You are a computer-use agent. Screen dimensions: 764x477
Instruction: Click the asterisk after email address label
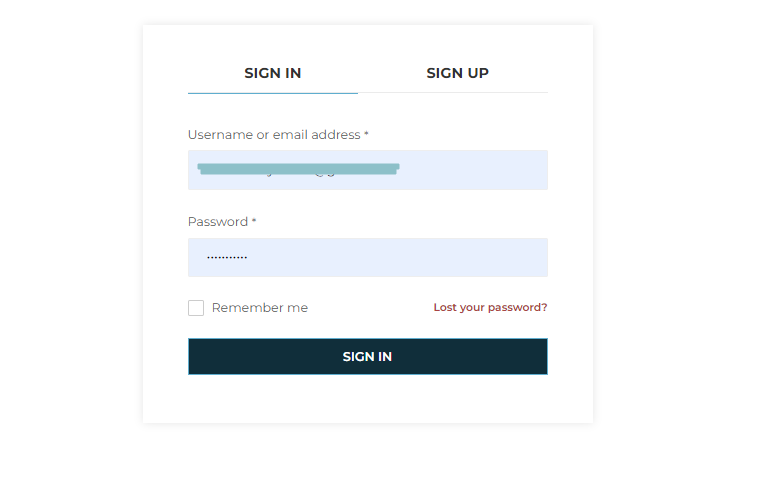tap(366, 134)
